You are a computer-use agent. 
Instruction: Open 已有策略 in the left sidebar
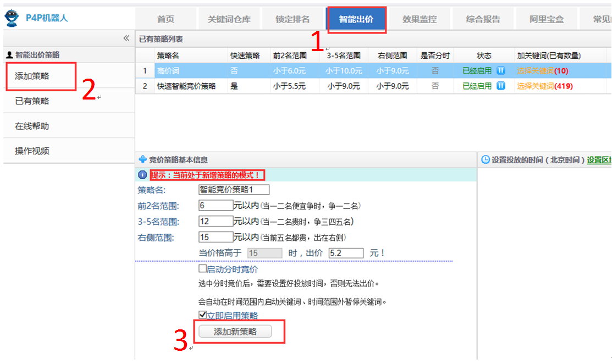(x=32, y=101)
